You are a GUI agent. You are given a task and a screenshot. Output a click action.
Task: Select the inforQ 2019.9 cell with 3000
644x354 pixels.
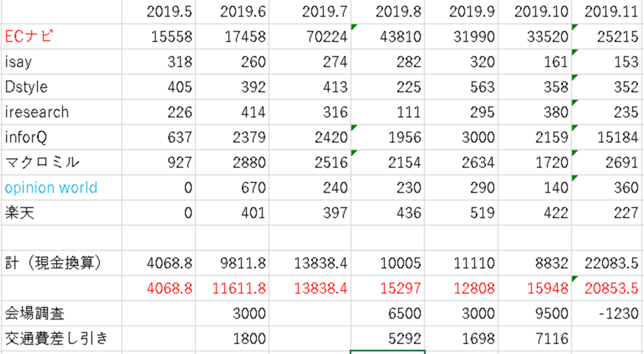[462, 138]
